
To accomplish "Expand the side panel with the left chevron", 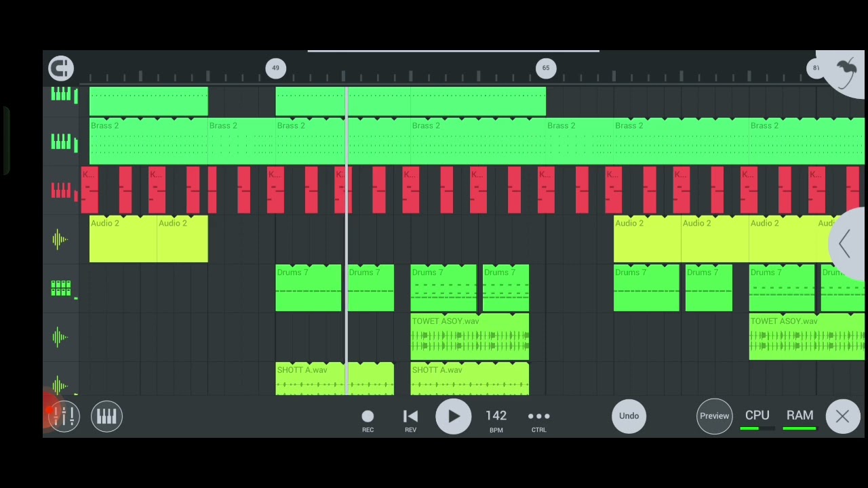I will click(846, 244).
